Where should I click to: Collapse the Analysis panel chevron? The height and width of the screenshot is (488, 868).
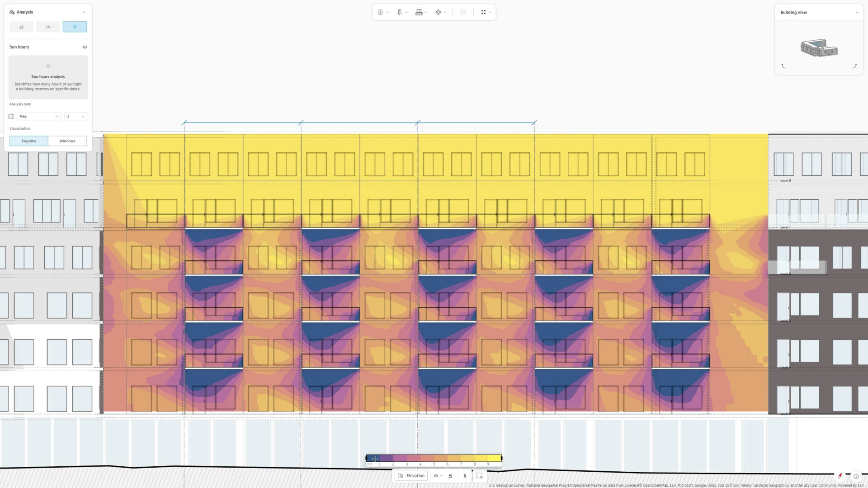pos(84,12)
